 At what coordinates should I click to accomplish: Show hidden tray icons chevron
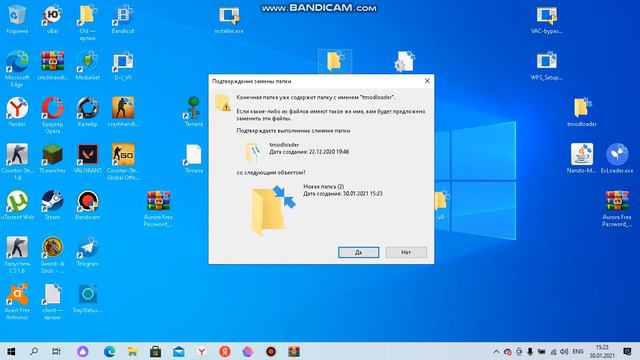tap(496, 351)
